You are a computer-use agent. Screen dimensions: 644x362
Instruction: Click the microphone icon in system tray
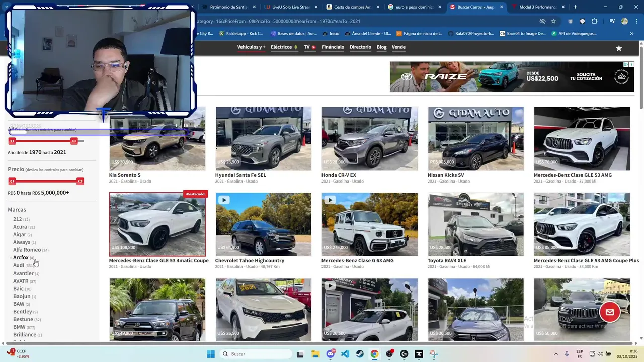point(567,354)
